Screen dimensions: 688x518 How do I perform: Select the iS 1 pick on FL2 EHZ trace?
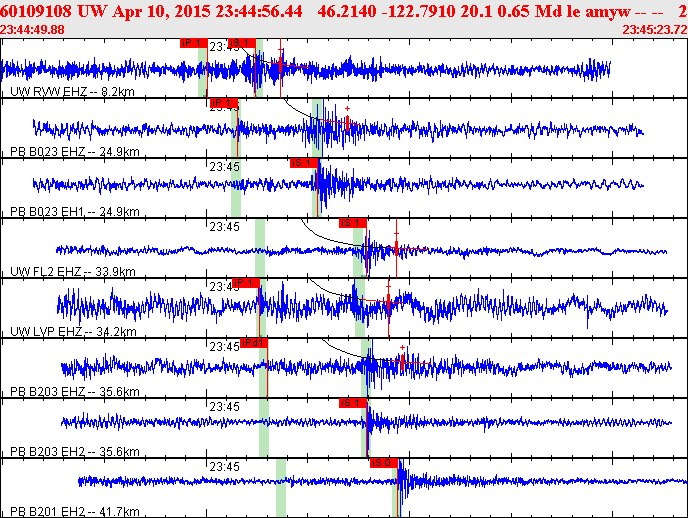(353, 223)
